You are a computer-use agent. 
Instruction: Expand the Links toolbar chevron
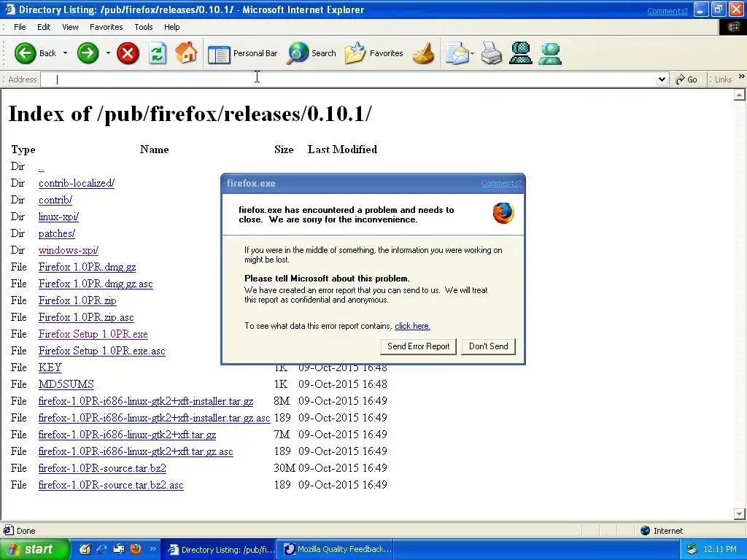(x=741, y=76)
